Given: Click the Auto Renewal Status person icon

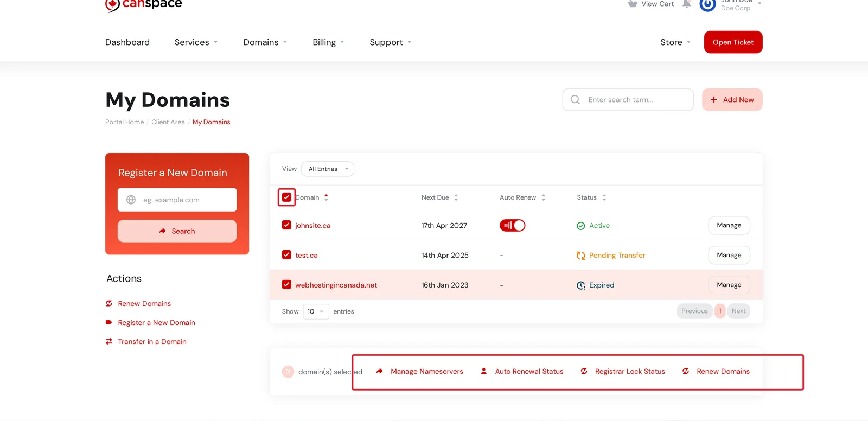Looking at the screenshot, I should coord(484,371).
